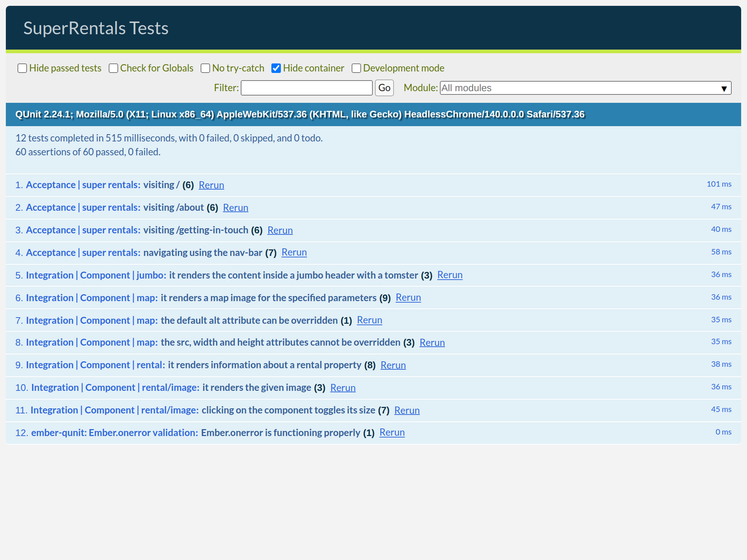
Task: Turn on Development mode
Action: pyautogui.click(x=356, y=68)
